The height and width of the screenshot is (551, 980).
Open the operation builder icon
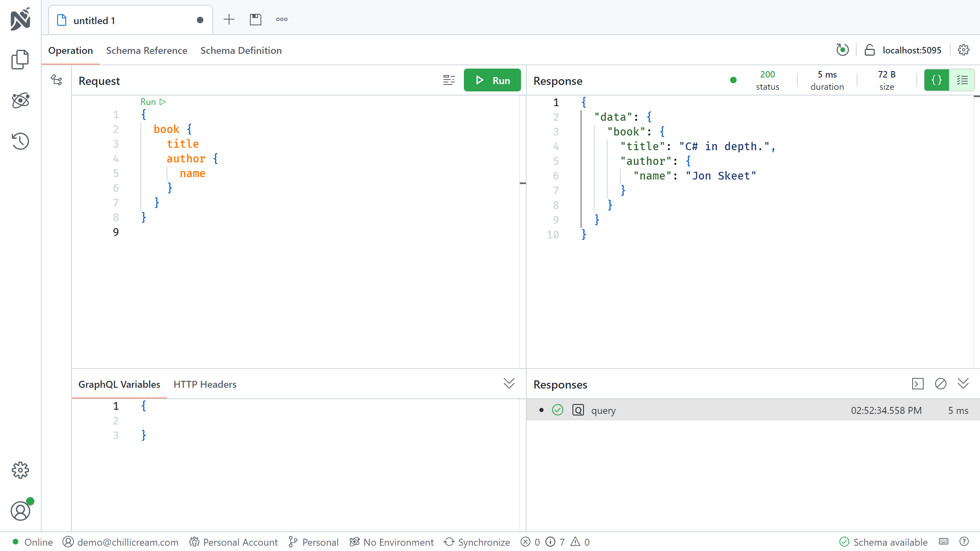56,80
